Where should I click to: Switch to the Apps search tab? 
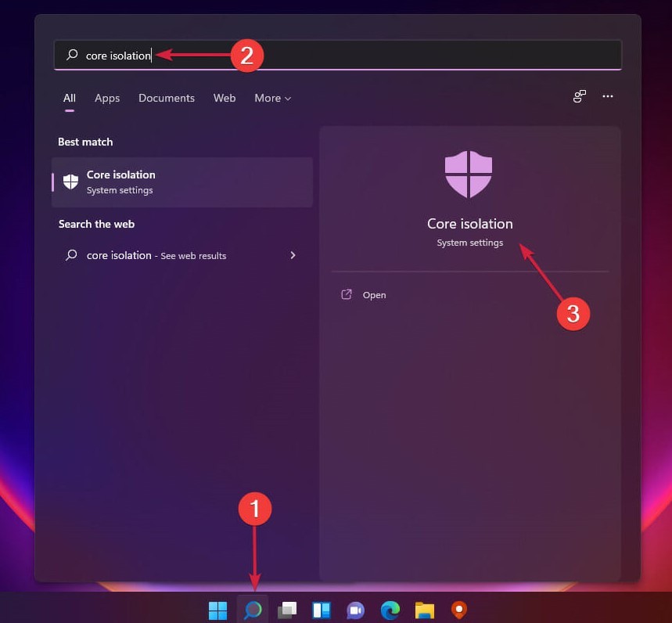tap(107, 98)
